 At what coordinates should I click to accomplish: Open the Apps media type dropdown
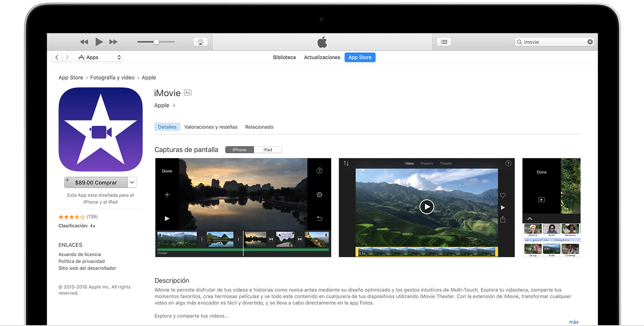(99, 57)
